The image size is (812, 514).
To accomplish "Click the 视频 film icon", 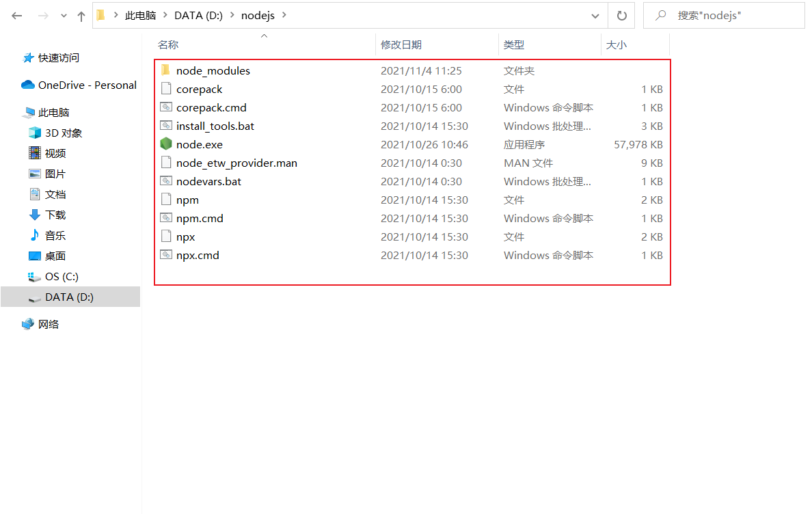I will click(x=35, y=152).
